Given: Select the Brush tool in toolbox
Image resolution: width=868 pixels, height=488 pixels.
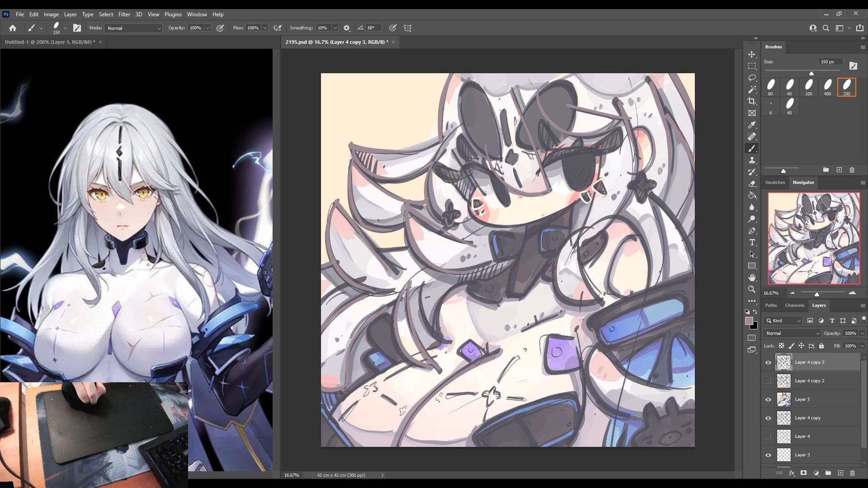Looking at the screenshot, I should (x=752, y=148).
